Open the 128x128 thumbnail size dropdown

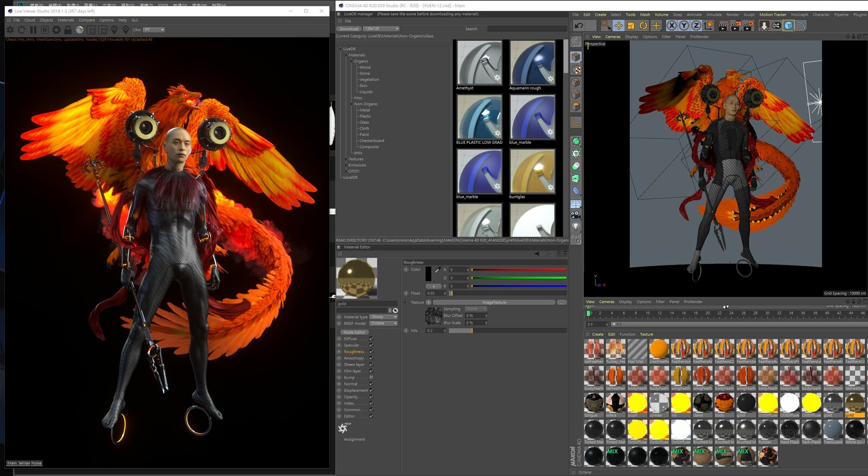[x=381, y=29]
